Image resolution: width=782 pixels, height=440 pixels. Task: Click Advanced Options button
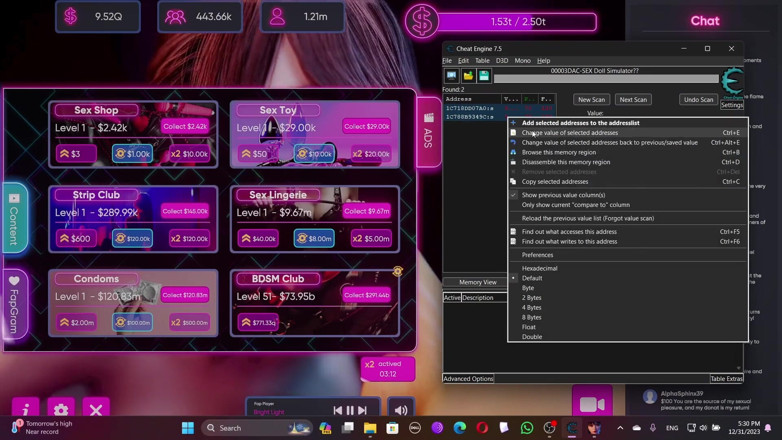[x=468, y=379]
